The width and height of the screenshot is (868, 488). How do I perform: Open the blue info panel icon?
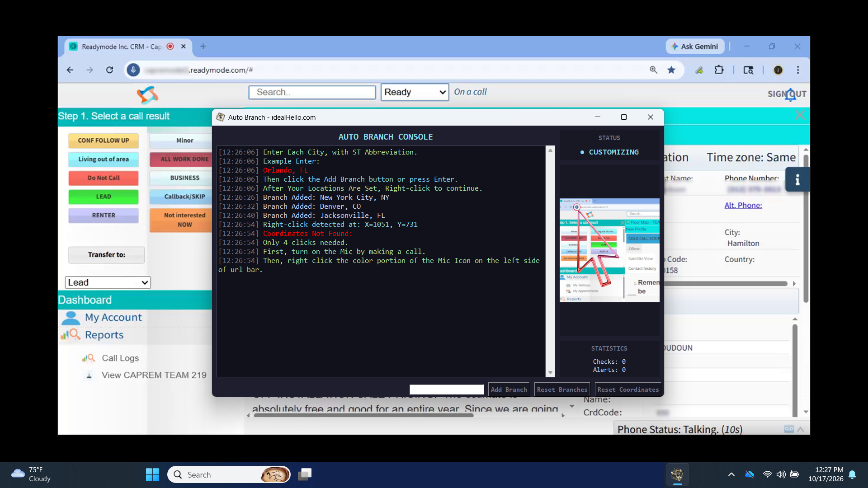point(797,179)
